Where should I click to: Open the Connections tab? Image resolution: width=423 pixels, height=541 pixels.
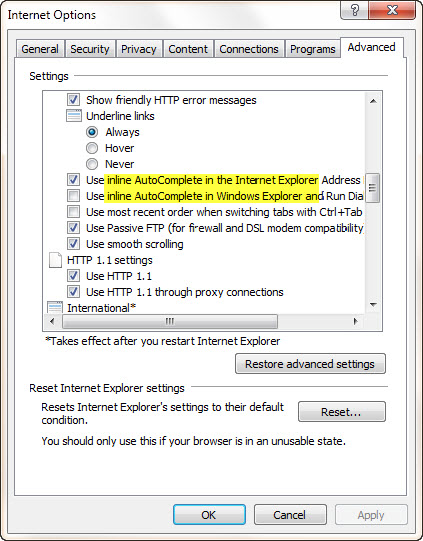tap(249, 49)
